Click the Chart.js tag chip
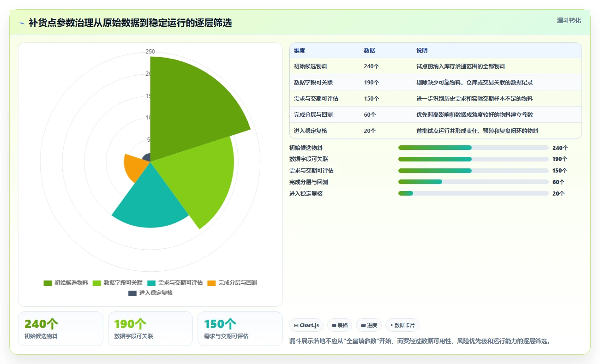This screenshot has height=364, width=600. [306, 325]
